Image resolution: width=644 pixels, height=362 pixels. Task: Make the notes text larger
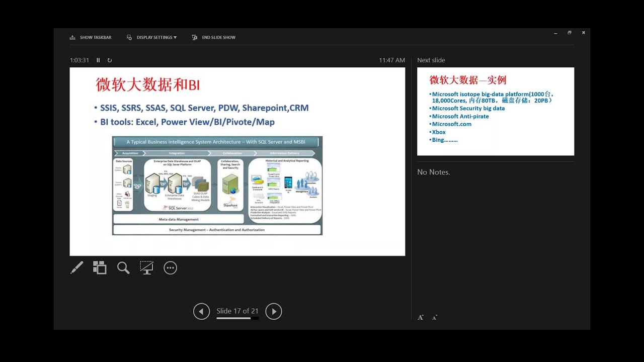[x=421, y=317]
